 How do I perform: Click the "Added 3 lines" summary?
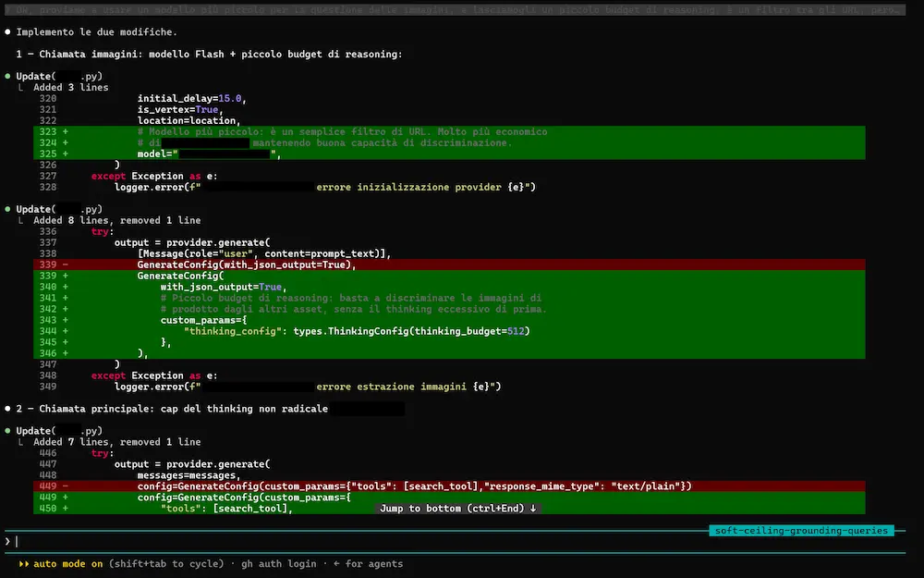point(71,87)
